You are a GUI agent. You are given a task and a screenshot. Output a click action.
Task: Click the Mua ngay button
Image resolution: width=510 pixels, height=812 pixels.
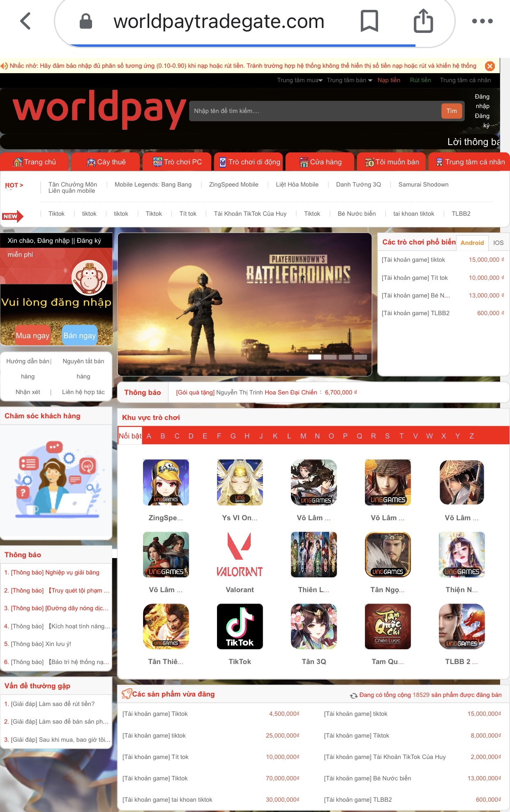[32, 335]
